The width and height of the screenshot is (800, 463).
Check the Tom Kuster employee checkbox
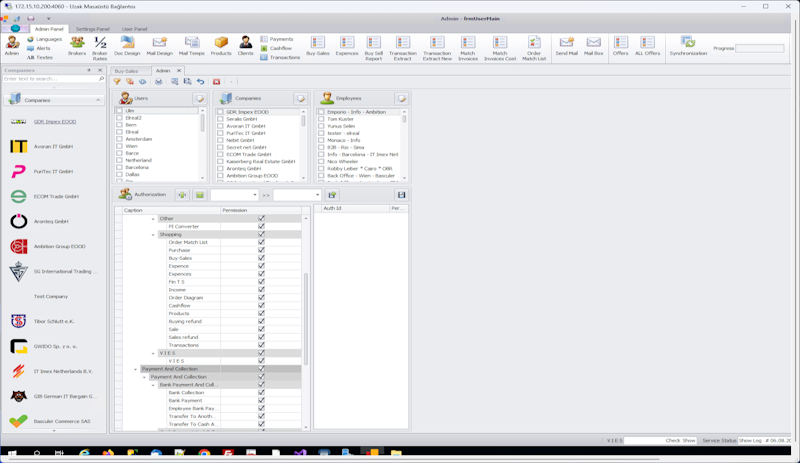coord(321,119)
